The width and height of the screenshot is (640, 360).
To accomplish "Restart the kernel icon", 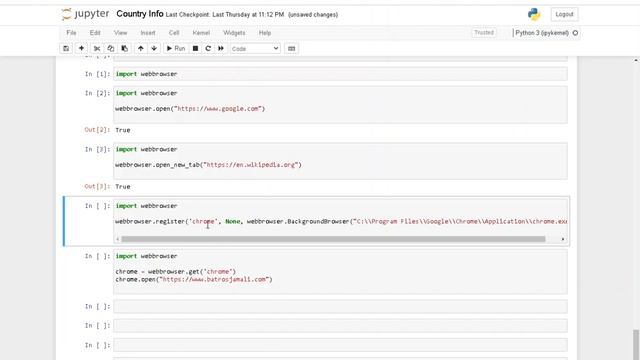I will [x=208, y=49].
